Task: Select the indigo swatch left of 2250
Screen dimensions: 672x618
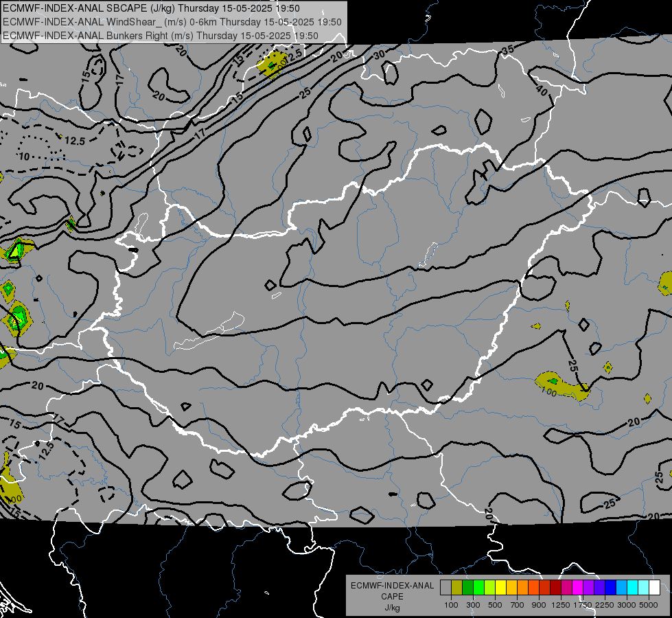Action: pyautogui.click(x=599, y=588)
